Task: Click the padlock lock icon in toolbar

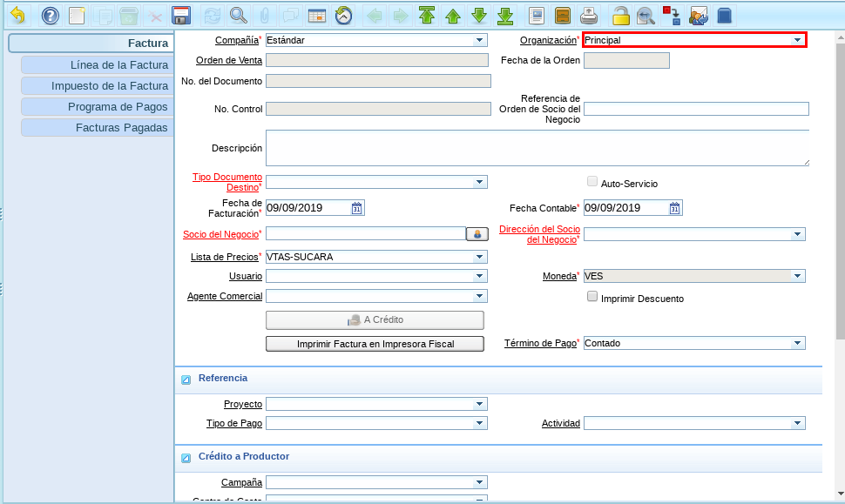Action: click(620, 16)
